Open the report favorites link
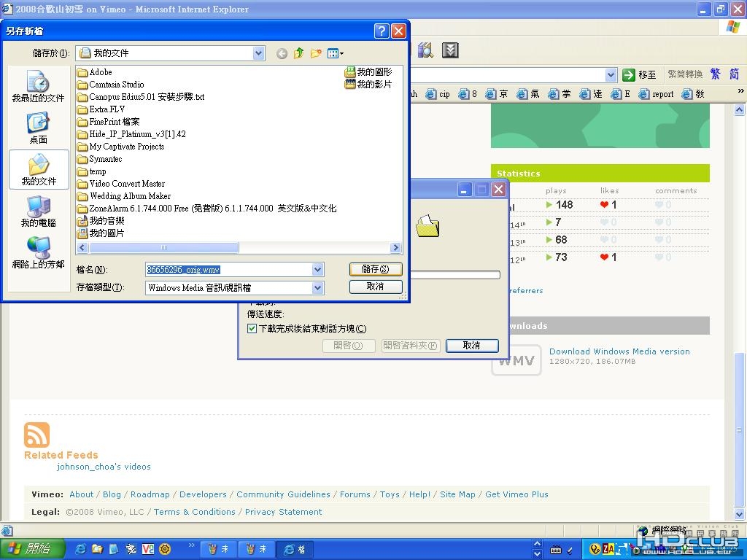Screen dimensions: 747x560 point(656,94)
